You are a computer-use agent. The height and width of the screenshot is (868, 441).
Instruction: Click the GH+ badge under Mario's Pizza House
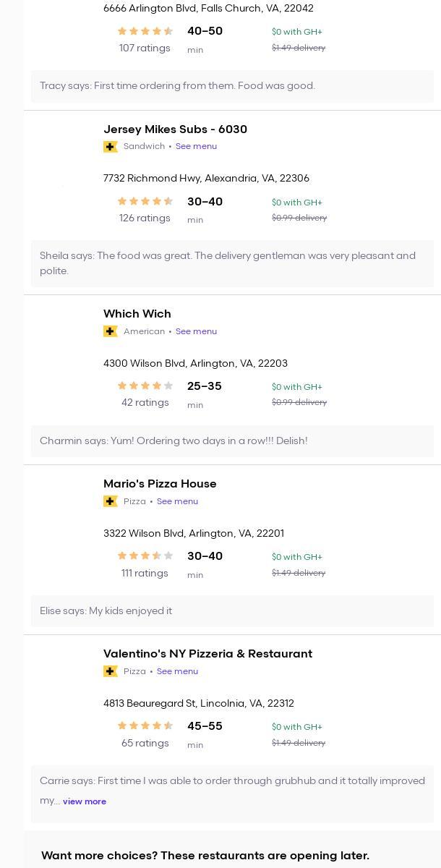click(111, 501)
